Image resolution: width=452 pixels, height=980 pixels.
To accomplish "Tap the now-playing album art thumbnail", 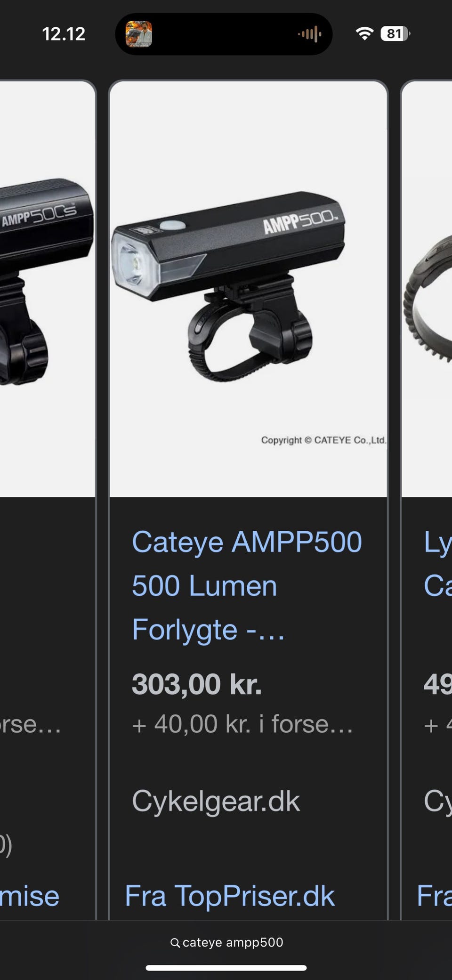I will [x=139, y=34].
